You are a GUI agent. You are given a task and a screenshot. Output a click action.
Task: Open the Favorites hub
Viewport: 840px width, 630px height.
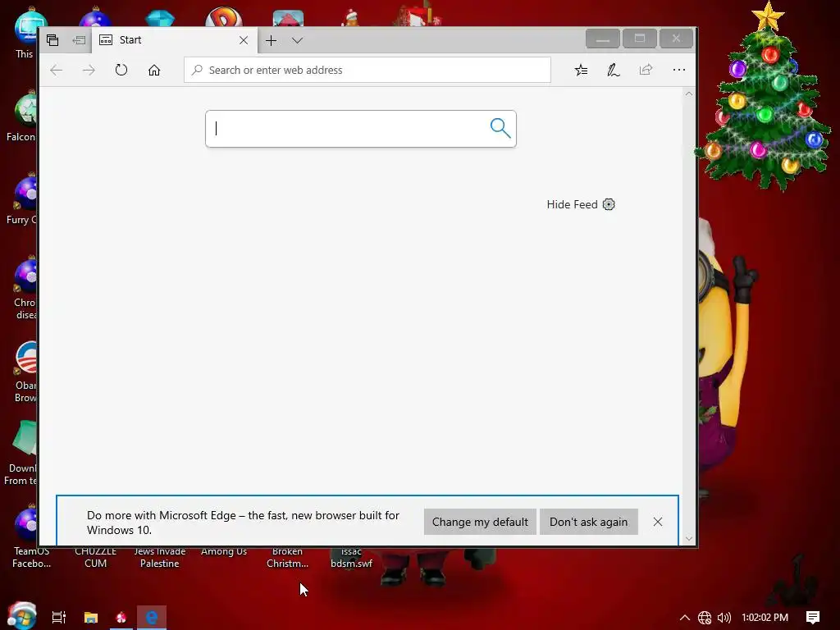click(x=582, y=71)
